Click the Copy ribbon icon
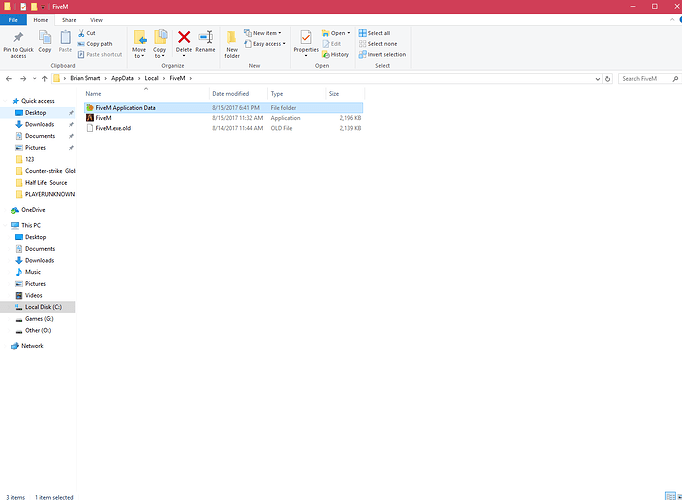 click(x=45, y=42)
